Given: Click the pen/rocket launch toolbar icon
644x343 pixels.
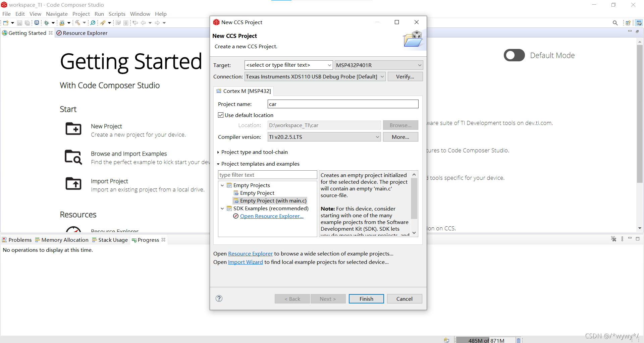Looking at the screenshot, I should pyautogui.click(x=103, y=23).
